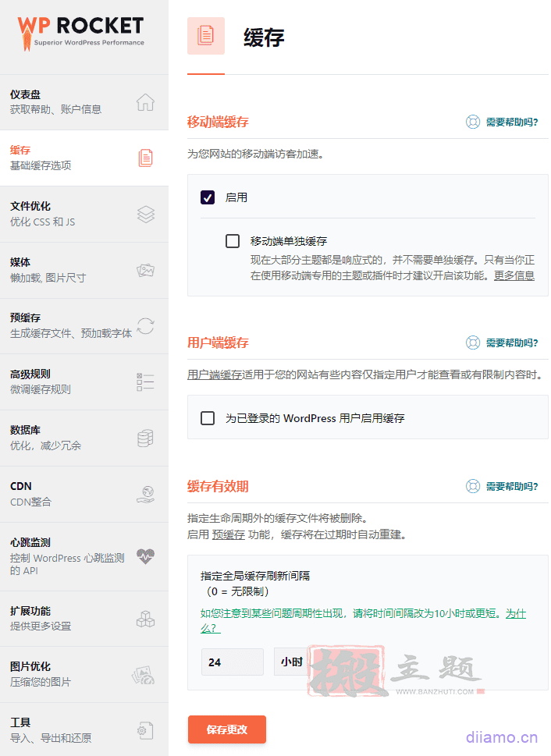Open the 工具 导入导出 sidebar section
The image size is (551, 756).
pos(84,729)
